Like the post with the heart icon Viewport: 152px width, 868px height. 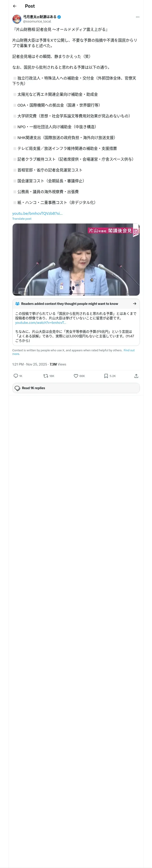point(76,376)
